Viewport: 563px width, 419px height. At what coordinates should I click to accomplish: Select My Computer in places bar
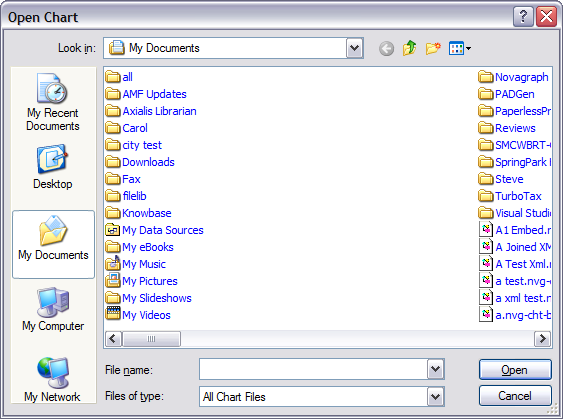(53, 309)
